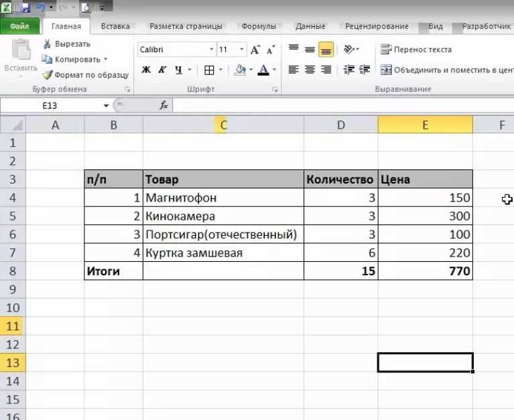
Task: Click cell containing Куртка замшевая
Action: click(x=224, y=253)
